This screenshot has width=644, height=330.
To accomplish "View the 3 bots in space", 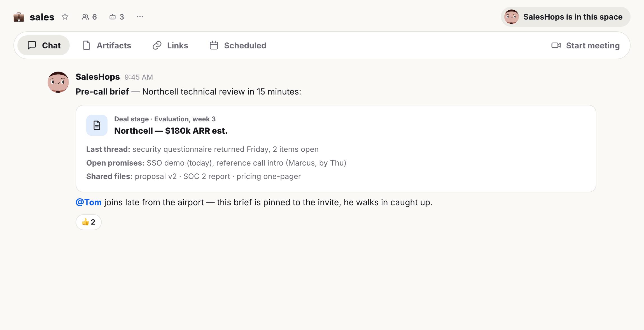I will point(116,17).
